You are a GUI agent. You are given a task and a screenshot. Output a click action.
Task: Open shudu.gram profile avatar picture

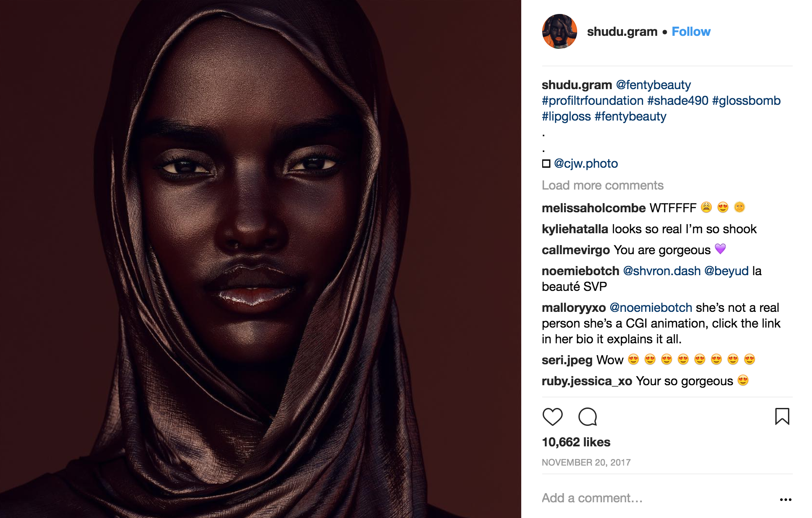pos(559,31)
